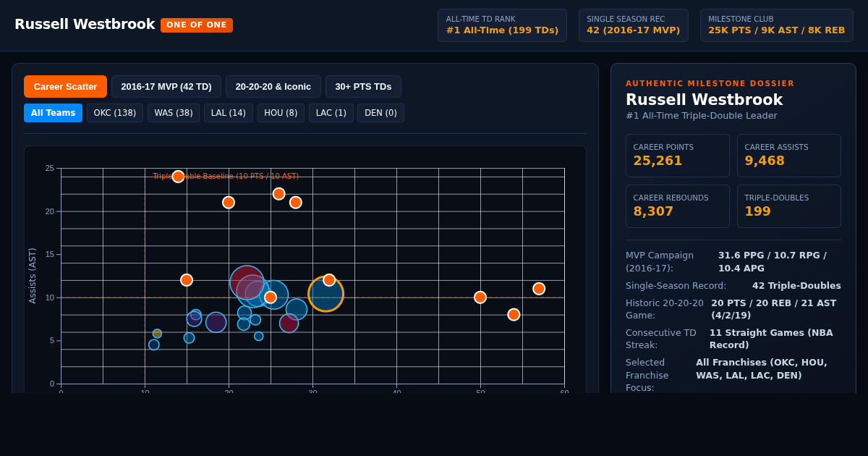Viewport: 868px width, 456px height.
Task: Click the orange dot at 57 points
Action: click(539, 289)
